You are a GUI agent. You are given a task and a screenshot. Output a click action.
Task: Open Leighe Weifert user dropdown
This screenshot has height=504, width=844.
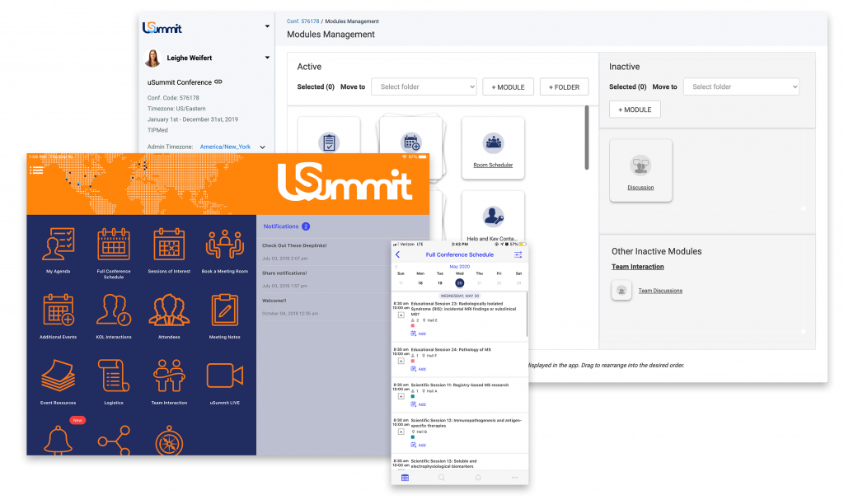coord(267,58)
